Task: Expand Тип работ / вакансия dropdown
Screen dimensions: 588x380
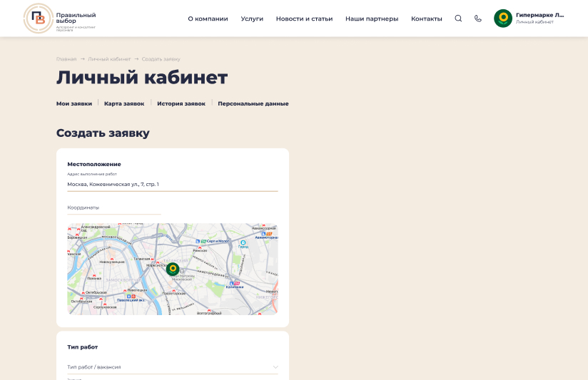Action: [173, 367]
